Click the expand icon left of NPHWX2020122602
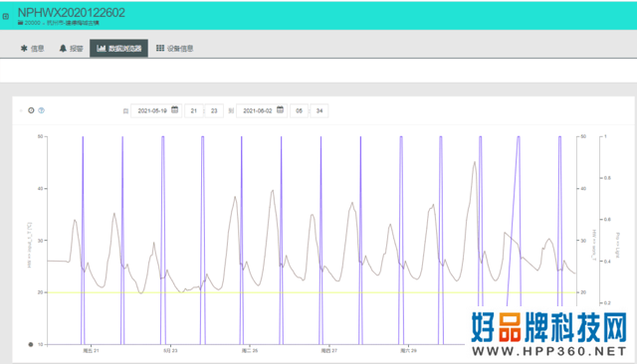This screenshot has width=637, height=364. click(x=6, y=16)
